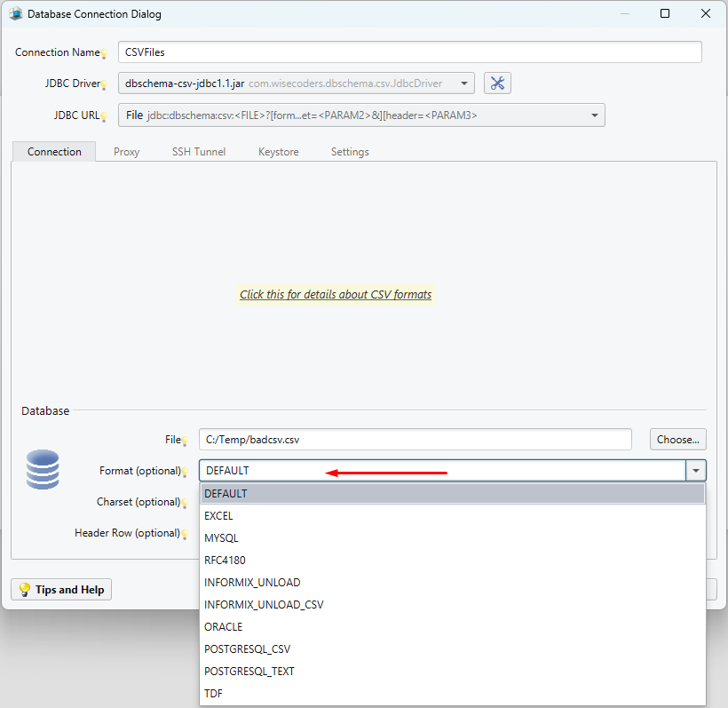
Task: Open the JDBC Driver dropdown
Action: [464, 83]
